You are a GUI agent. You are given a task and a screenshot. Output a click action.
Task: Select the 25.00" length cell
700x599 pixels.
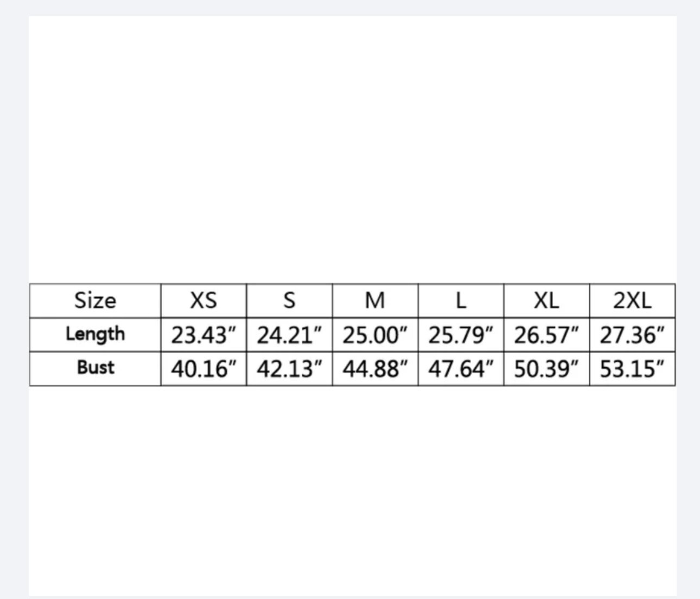coord(375,335)
